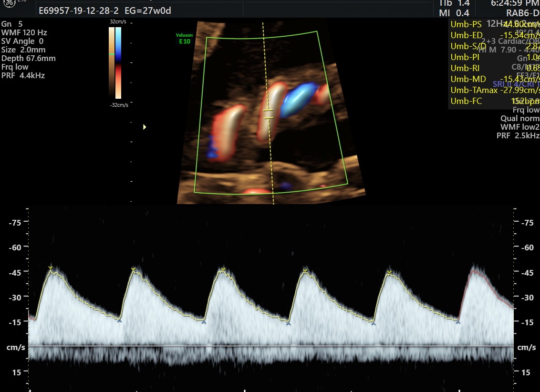The height and width of the screenshot is (392, 540).
Task: Click the Umb-S/D measurement row
Action: (x=495, y=46)
